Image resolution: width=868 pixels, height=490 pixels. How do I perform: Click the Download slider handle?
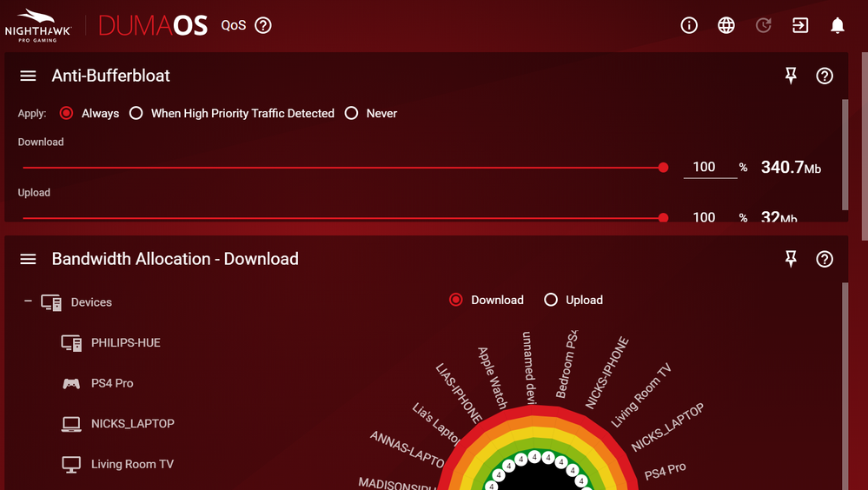pos(663,168)
